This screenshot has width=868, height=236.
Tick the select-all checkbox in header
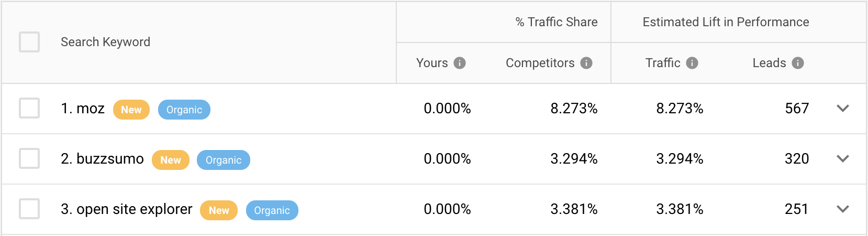click(x=29, y=42)
